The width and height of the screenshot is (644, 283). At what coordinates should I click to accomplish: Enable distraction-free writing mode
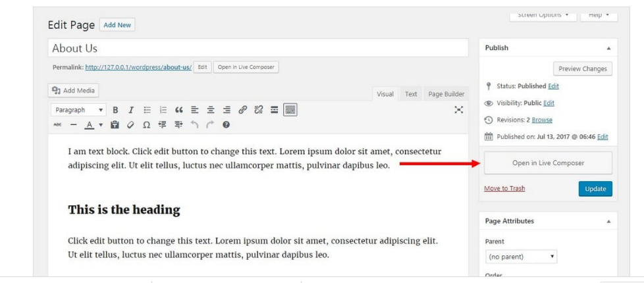tap(459, 110)
